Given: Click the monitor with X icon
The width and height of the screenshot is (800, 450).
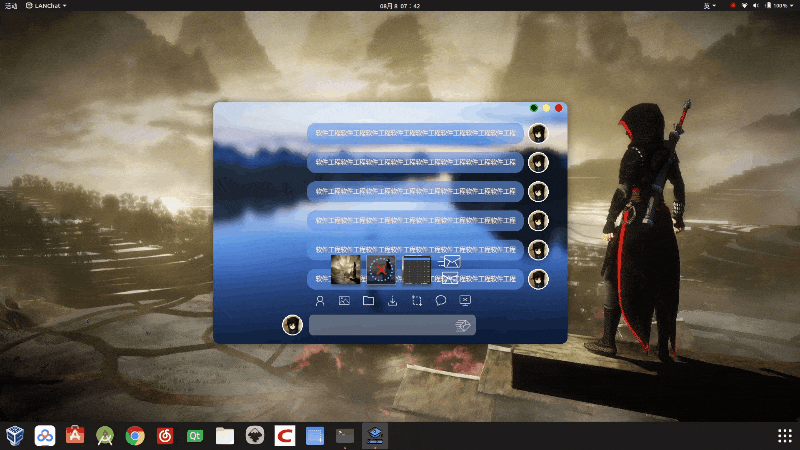Looking at the screenshot, I should pyautogui.click(x=465, y=301).
